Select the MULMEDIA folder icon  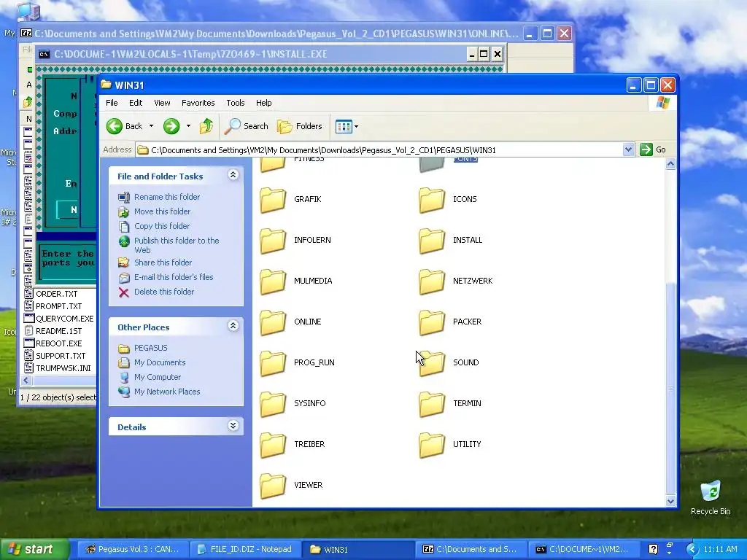[x=273, y=281]
